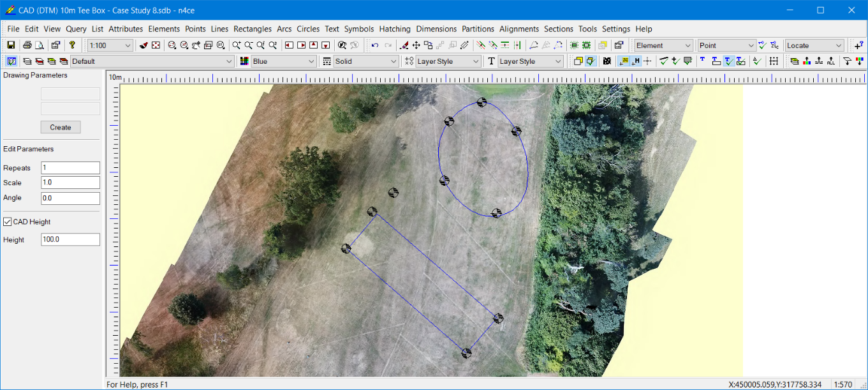The width and height of the screenshot is (868, 390).
Task: Open the text Layer Style dropdown
Action: (531, 61)
